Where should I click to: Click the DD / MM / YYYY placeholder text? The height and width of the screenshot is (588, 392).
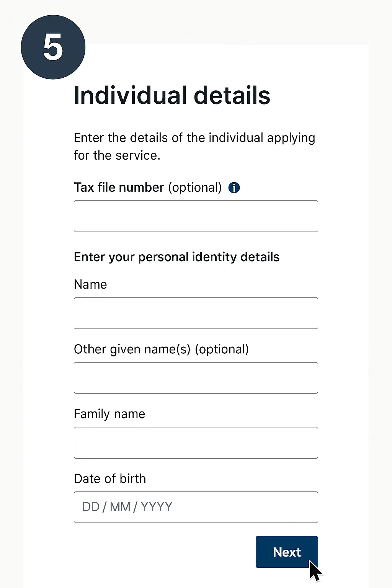click(x=127, y=507)
